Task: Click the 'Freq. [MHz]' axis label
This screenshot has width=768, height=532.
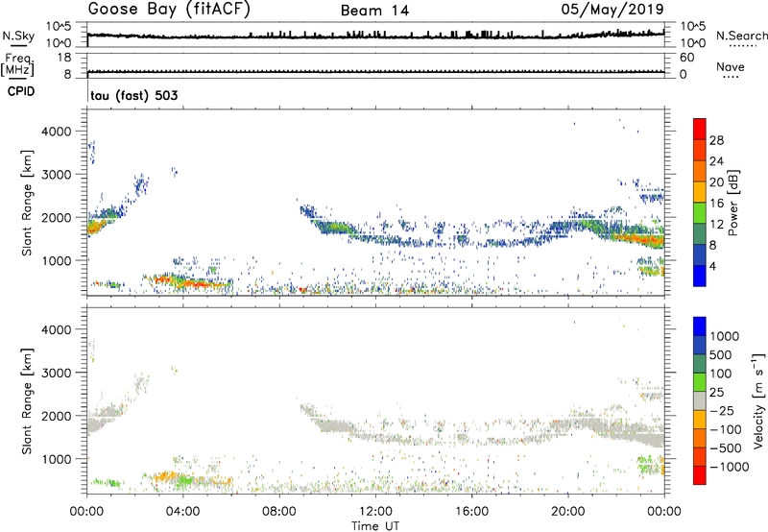Action: coord(17,65)
